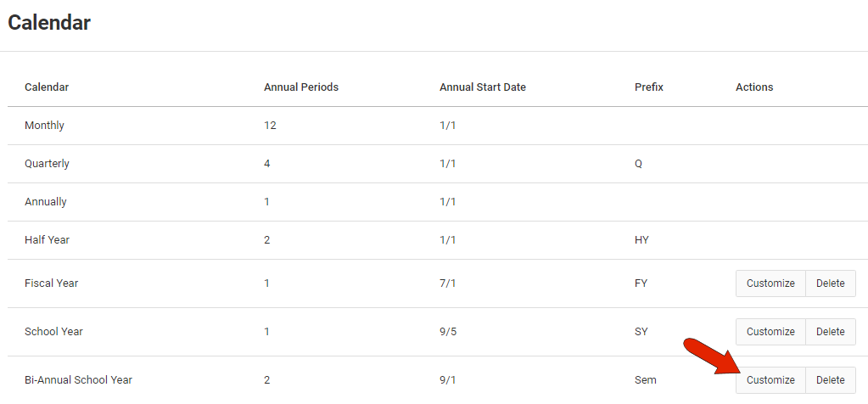Customize the Fiscal Year calendar
This screenshot has height=404, width=868.
[770, 283]
